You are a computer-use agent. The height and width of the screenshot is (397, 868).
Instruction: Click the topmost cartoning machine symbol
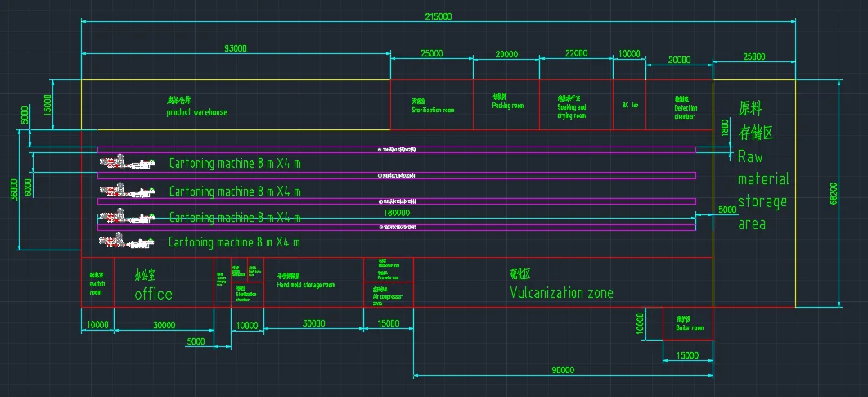pos(127,163)
